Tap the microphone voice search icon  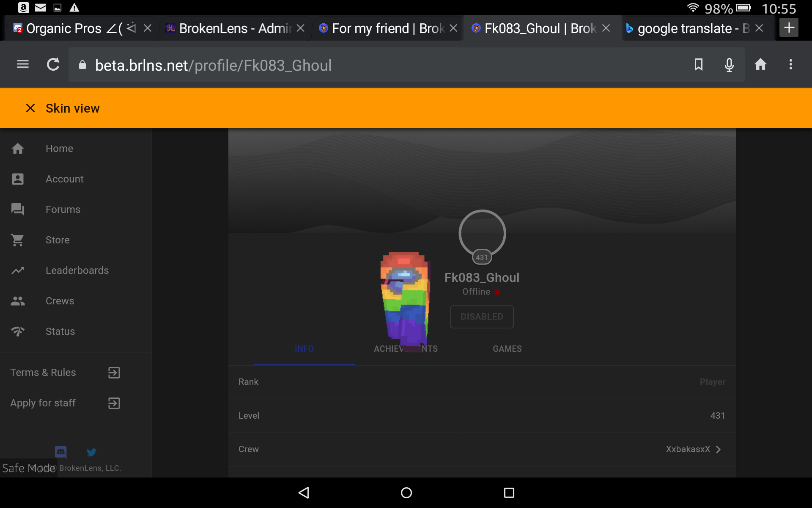[729, 65]
